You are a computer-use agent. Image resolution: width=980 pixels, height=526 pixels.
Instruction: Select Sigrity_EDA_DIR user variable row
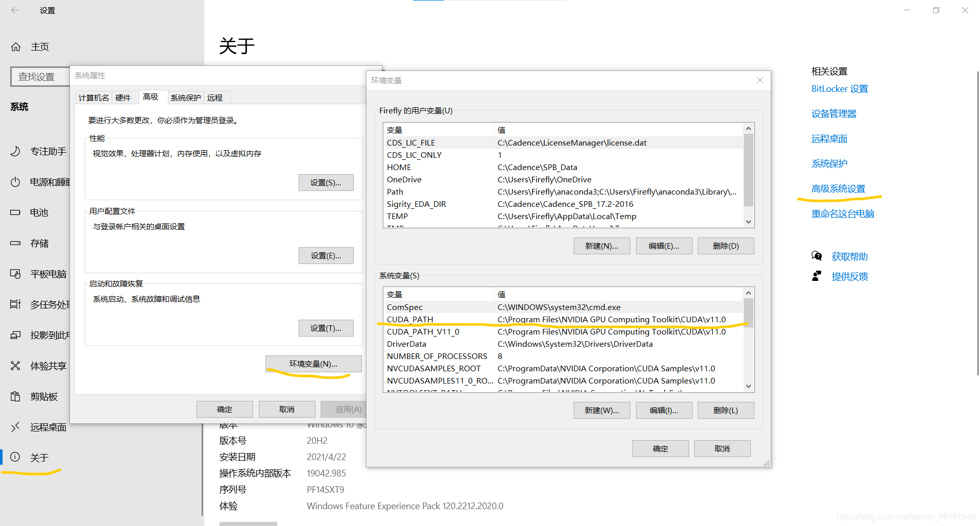tap(563, 204)
